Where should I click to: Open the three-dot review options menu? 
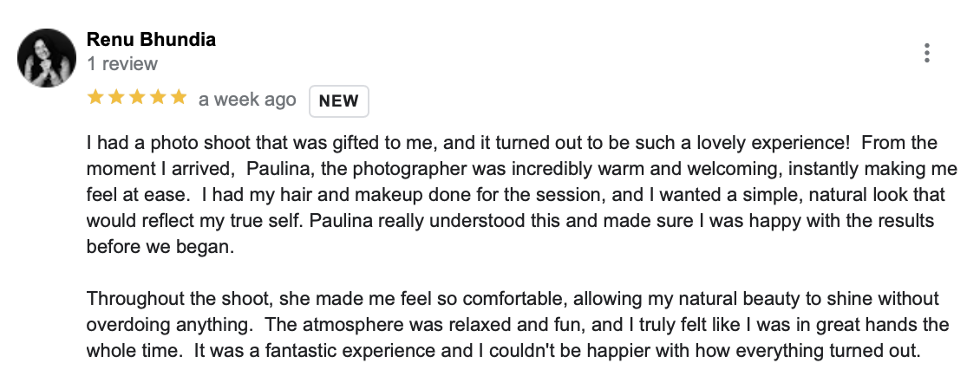pyautogui.click(x=927, y=54)
